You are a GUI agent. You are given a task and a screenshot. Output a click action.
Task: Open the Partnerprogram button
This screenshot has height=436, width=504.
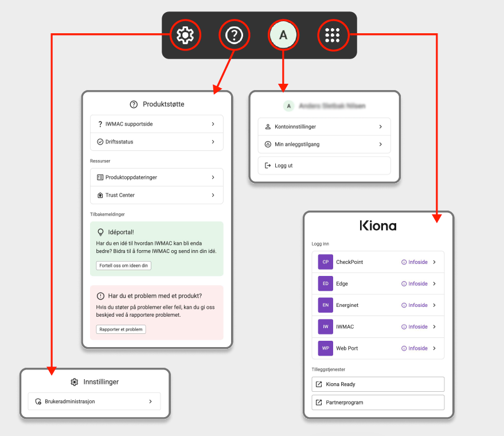[x=378, y=403]
